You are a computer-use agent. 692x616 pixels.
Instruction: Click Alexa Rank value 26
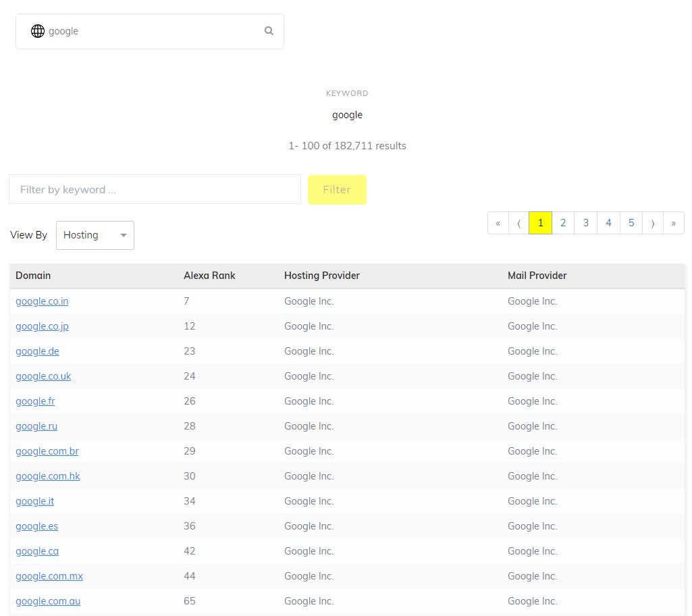pos(190,401)
